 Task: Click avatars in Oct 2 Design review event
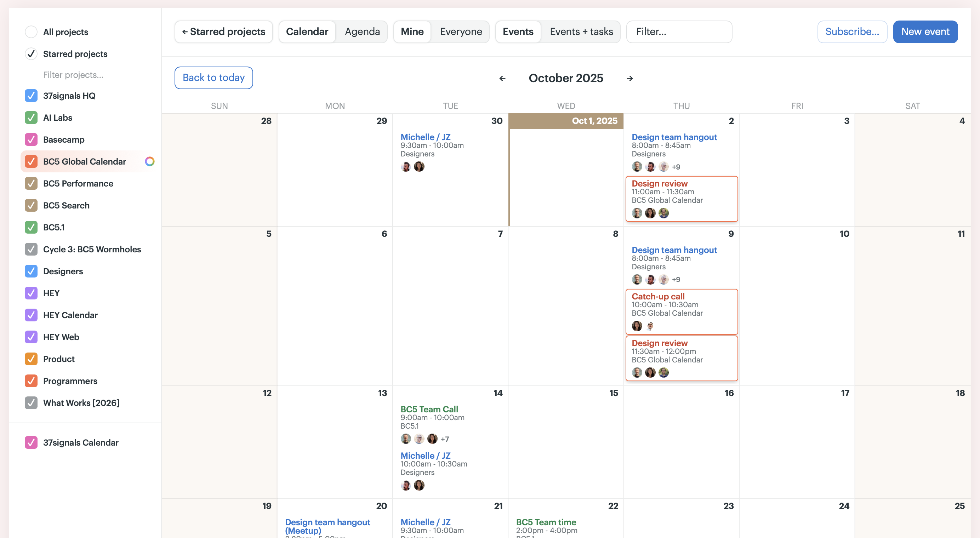650,213
